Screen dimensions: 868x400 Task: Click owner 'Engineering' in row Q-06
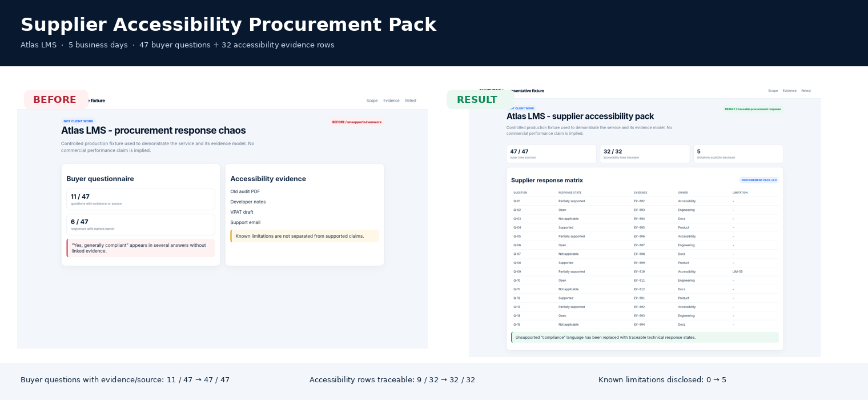coord(686,245)
